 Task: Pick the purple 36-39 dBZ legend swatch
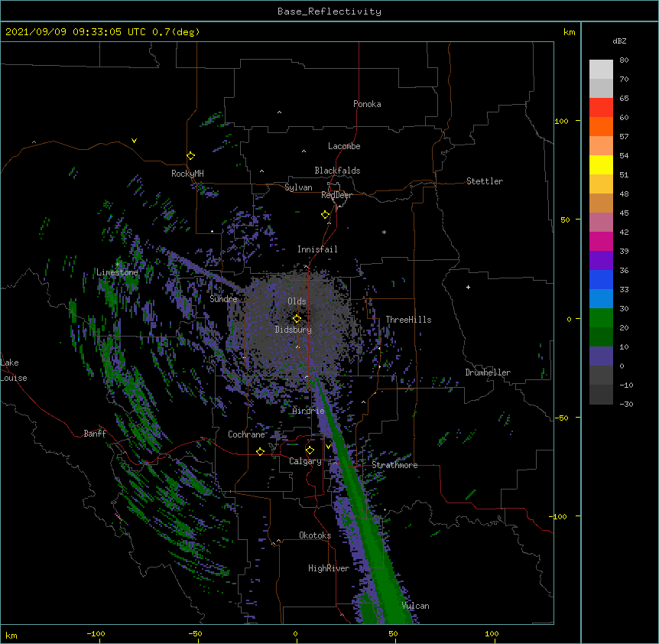coord(601,260)
